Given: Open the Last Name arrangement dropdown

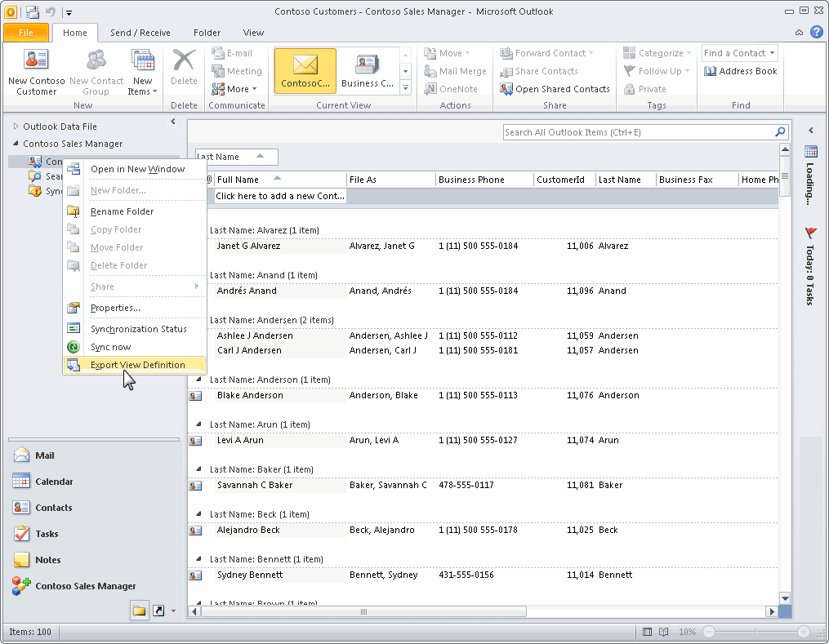Looking at the screenshot, I should tap(235, 157).
